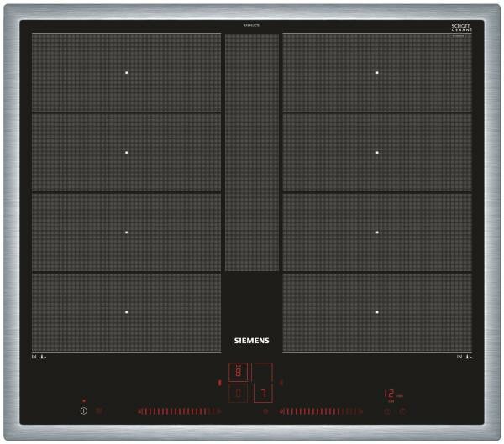Touch the bottom-right cooking zone

377,311
